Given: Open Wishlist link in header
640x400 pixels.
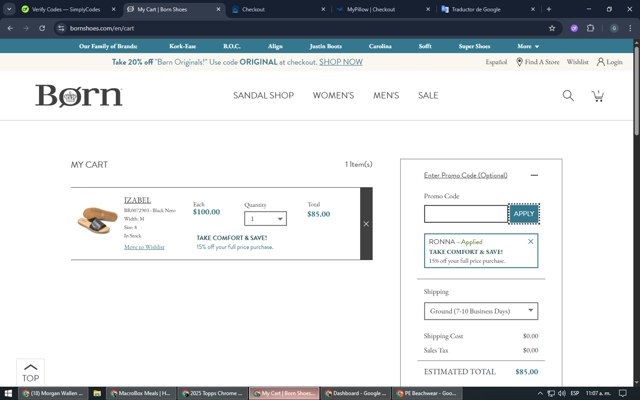Looking at the screenshot, I should [578, 62].
